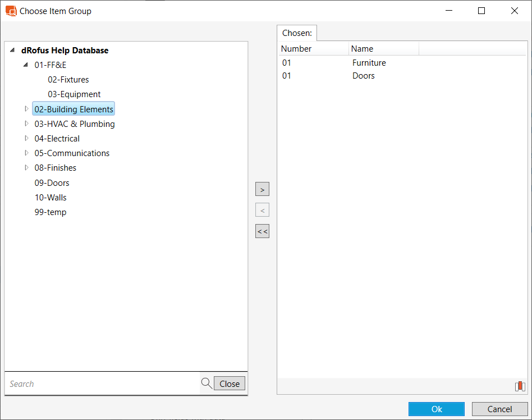Click the search magnifier icon
Image resolution: width=532 pixels, height=420 pixels.
(x=207, y=384)
